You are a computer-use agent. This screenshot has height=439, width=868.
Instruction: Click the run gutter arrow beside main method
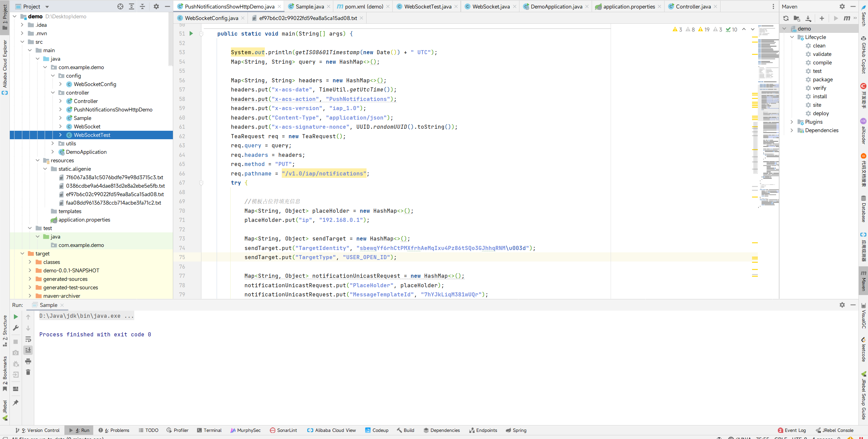pos(191,34)
